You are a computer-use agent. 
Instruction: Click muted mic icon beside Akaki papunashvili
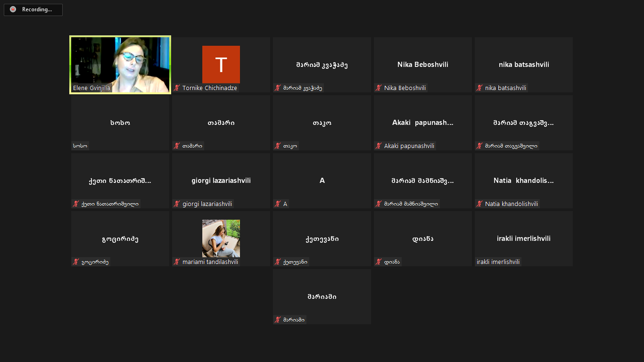pyautogui.click(x=378, y=146)
